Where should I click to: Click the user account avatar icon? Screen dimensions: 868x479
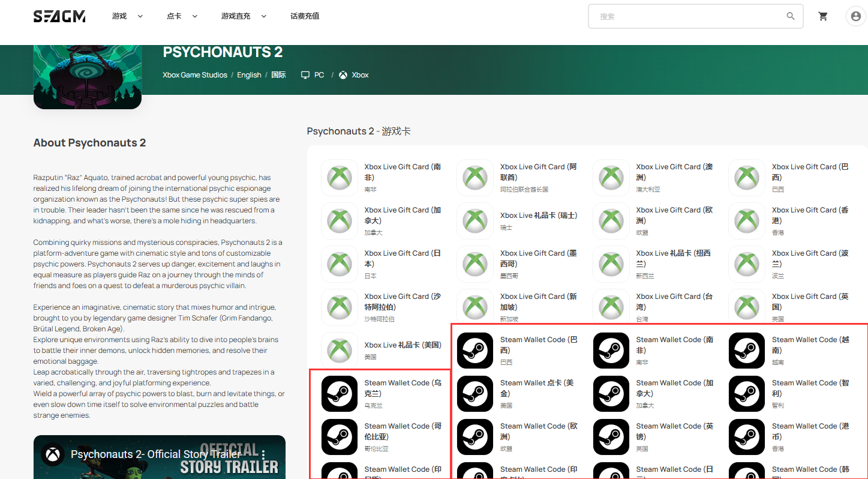[x=855, y=16]
